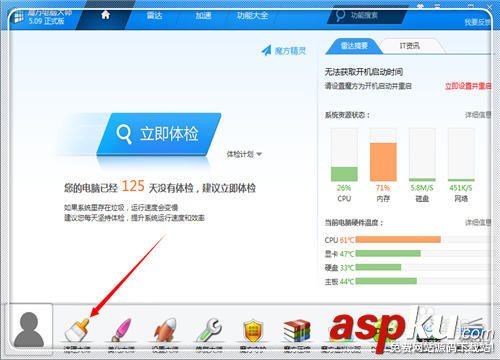Expand the 体检计划 dropdown

244,154
